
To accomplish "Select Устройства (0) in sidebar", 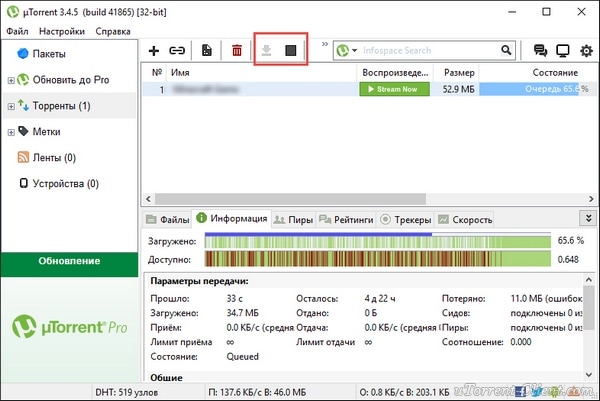I will [65, 184].
